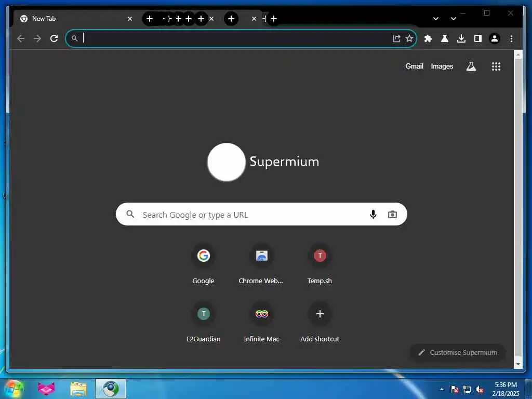Open the flask icon in the browser toolbar
Viewport: 532px width, 399px height.
[x=445, y=38]
